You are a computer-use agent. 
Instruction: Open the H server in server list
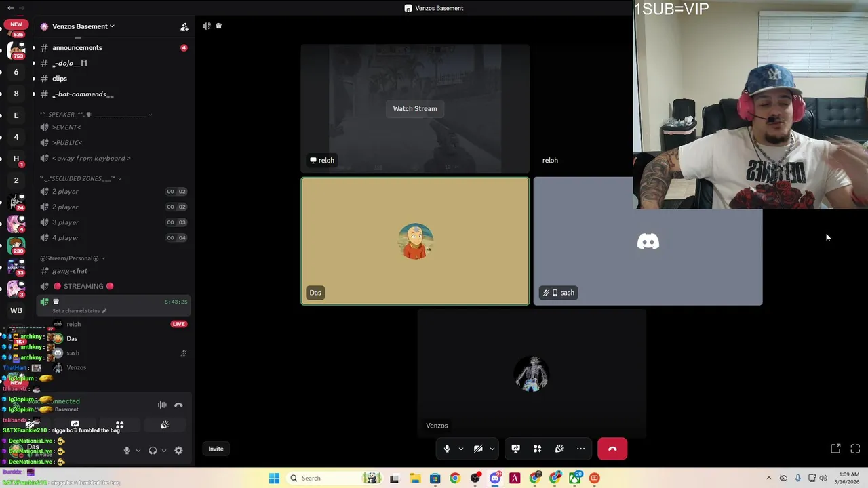point(16,159)
